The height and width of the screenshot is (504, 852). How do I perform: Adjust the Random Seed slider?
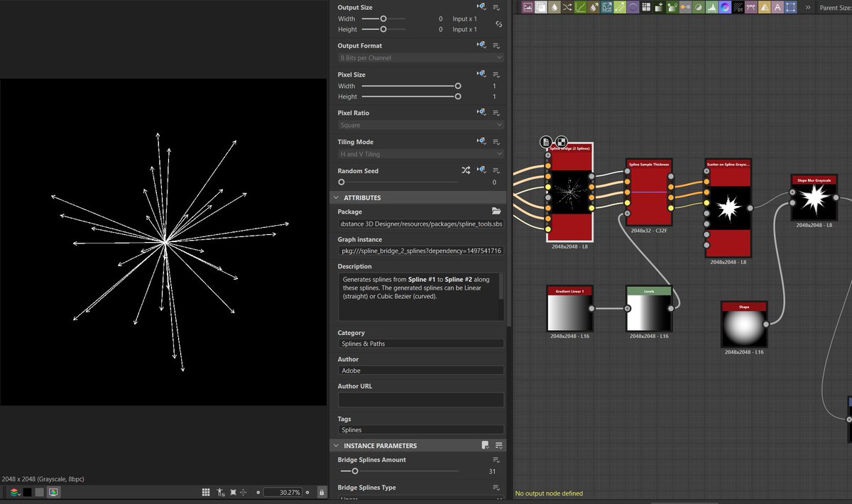pos(400,182)
